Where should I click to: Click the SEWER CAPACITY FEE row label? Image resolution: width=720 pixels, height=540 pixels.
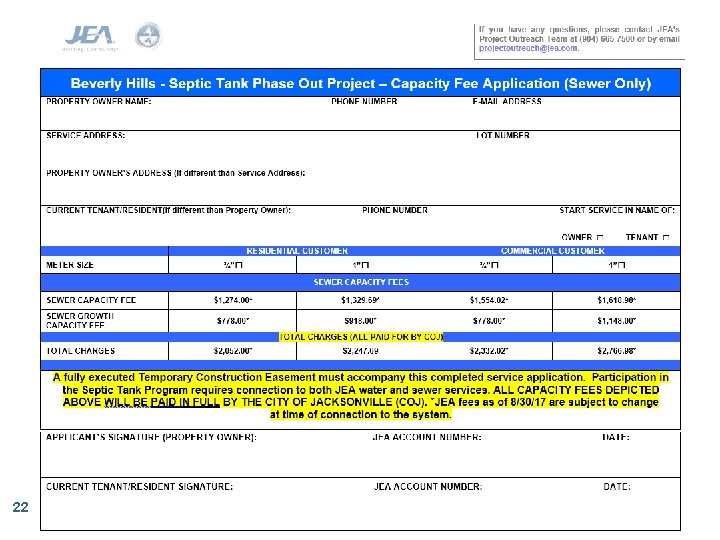pos(91,300)
